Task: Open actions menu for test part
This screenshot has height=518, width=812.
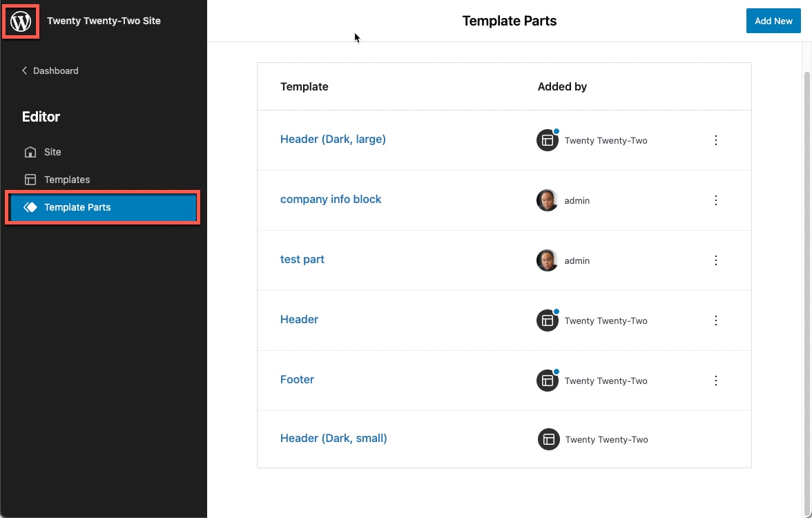Action: pyautogui.click(x=716, y=260)
